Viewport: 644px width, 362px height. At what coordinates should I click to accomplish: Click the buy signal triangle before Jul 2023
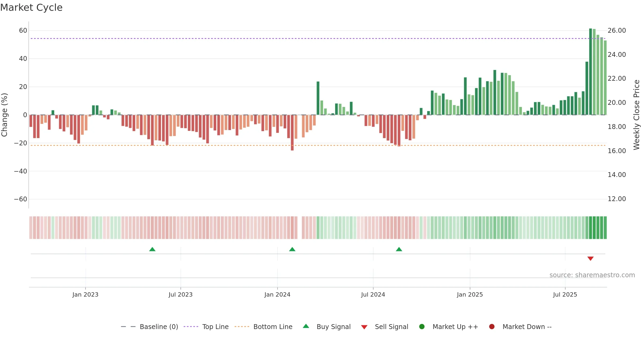click(x=152, y=249)
